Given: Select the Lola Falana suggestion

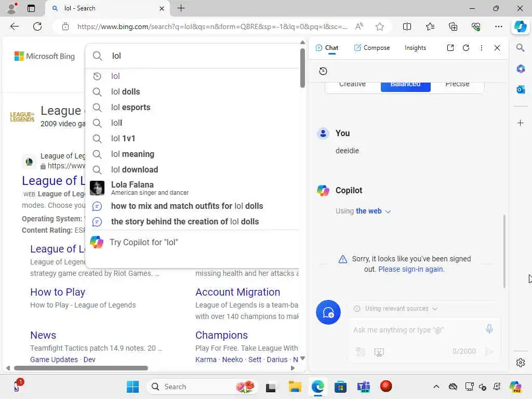Looking at the screenshot, I should coord(192,188).
